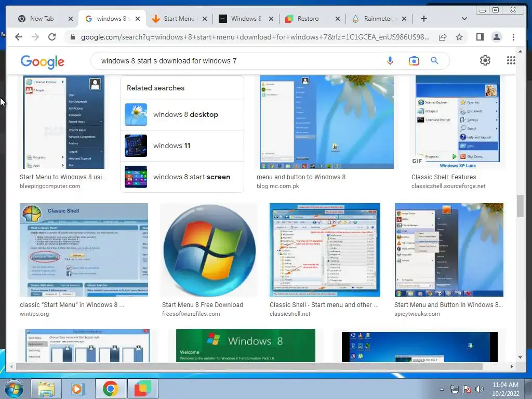Click the Google logo
Screen dimensions: 532x399
(43, 62)
